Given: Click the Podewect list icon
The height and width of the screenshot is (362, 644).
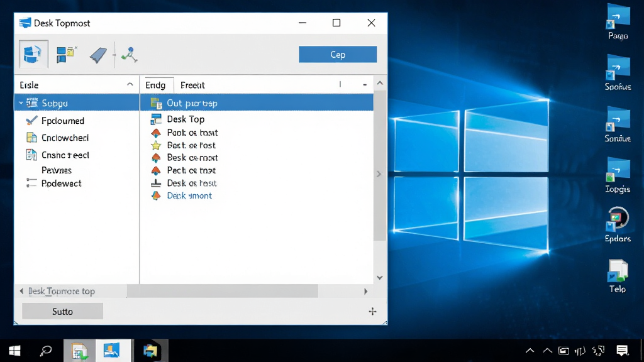Looking at the screenshot, I should tap(31, 183).
